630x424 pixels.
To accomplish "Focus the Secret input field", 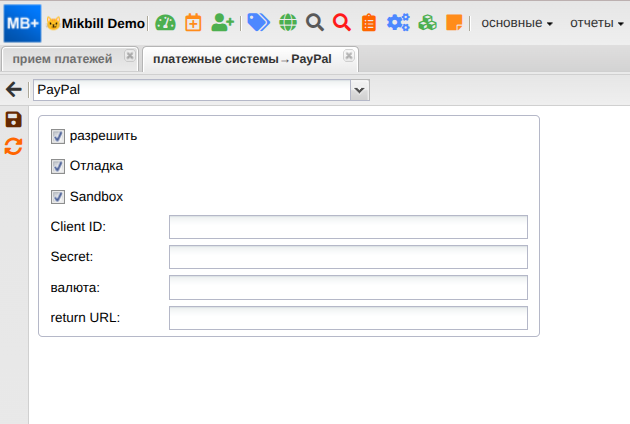I will pos(348,257).
